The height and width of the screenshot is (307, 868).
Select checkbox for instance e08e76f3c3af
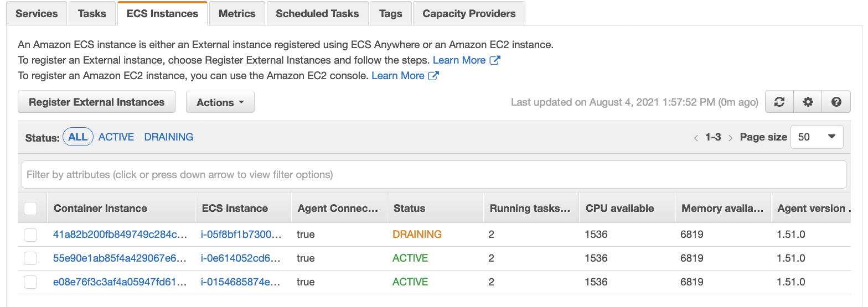point(30,282)
